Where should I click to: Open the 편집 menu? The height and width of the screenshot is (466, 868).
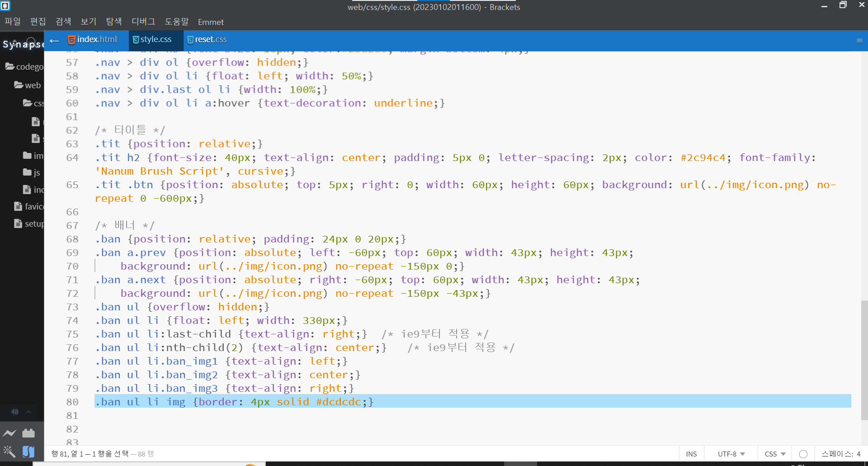point(38,22)
